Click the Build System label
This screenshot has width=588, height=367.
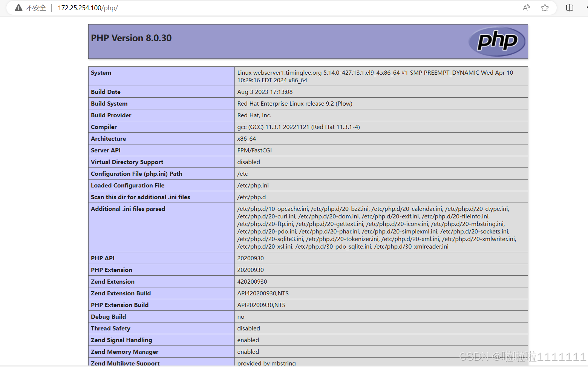[x=109, y=104]
